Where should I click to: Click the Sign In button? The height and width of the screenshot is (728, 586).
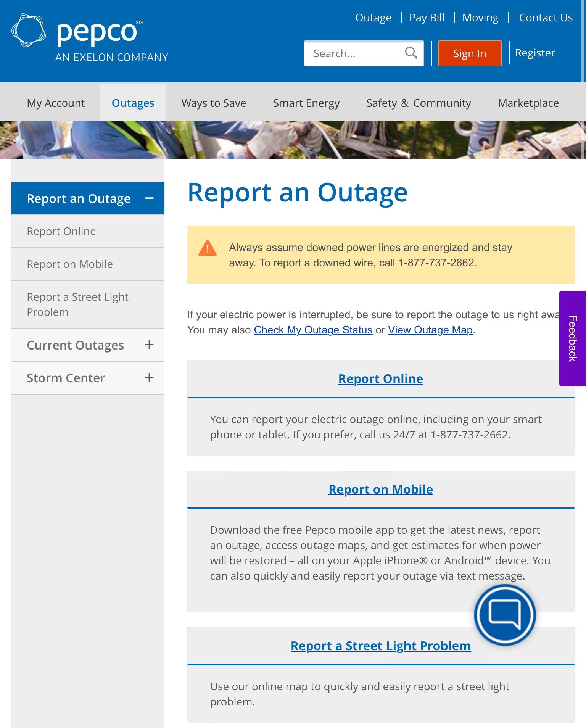click(x=470, y=53)
